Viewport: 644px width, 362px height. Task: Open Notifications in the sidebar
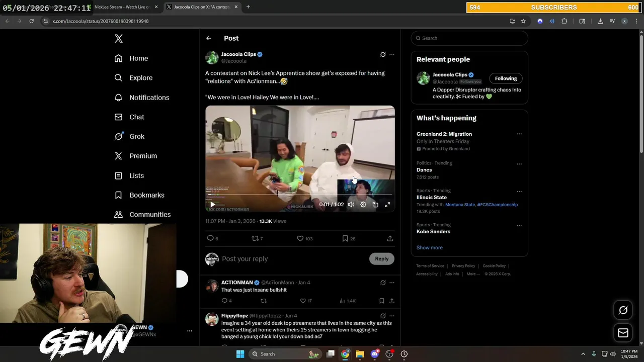142,98
